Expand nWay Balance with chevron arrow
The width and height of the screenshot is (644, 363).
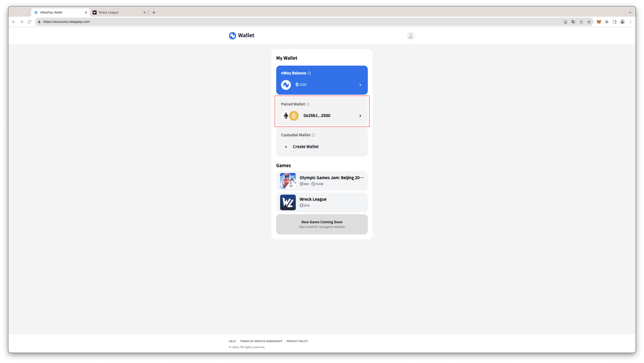tap(360, 85)
